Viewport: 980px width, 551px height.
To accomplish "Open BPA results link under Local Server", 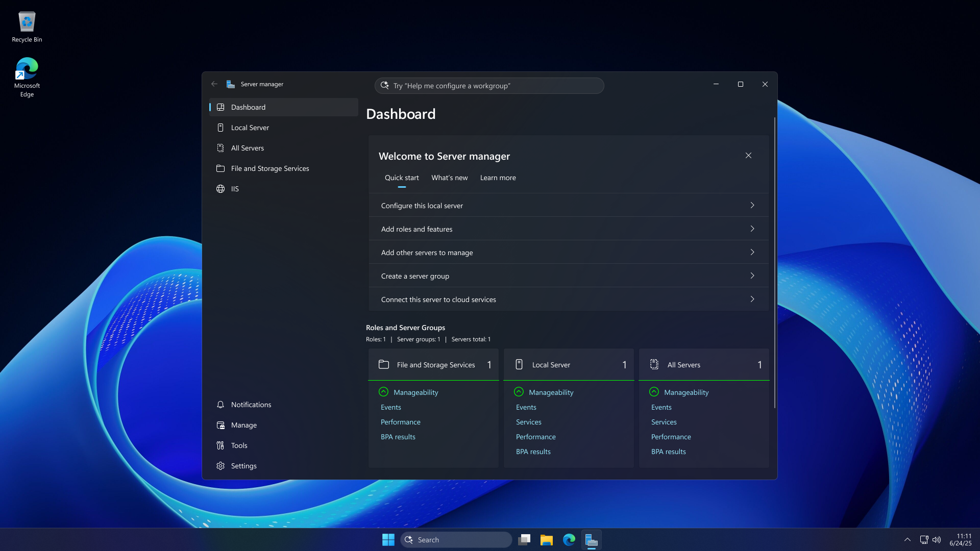I will (x=533, y=452).
